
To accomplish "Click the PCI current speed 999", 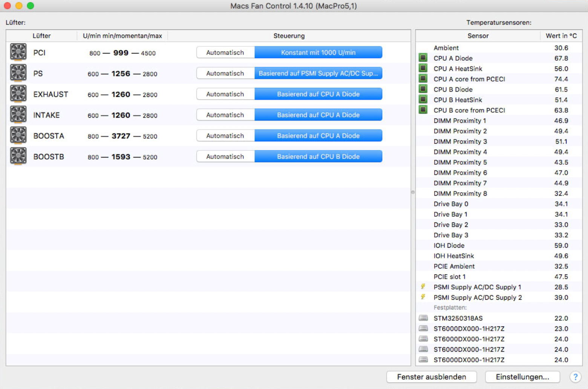I will 121,52.
